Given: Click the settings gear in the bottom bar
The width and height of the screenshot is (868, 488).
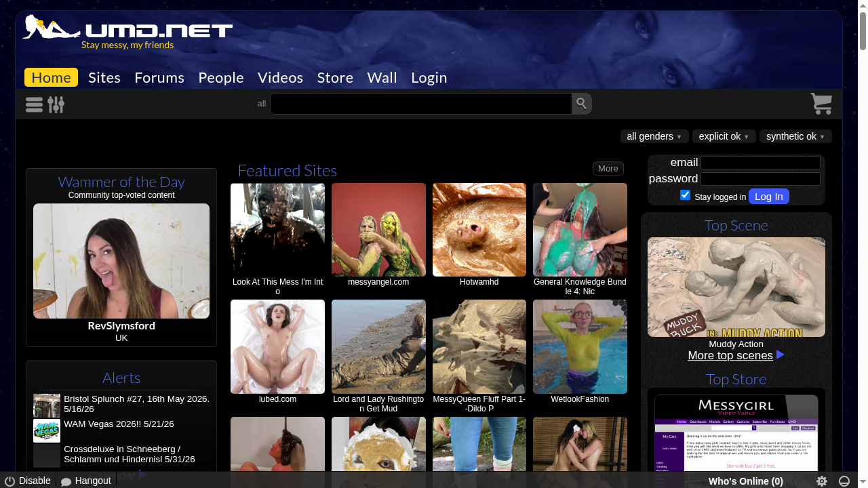Looking at the screenshot, I should pyautogui.click(x=822, y=481).
